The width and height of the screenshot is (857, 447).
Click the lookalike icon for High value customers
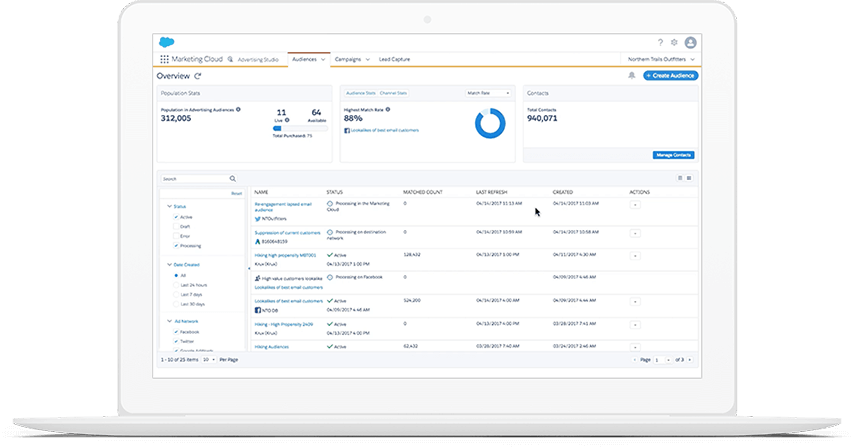pos(257,279)
